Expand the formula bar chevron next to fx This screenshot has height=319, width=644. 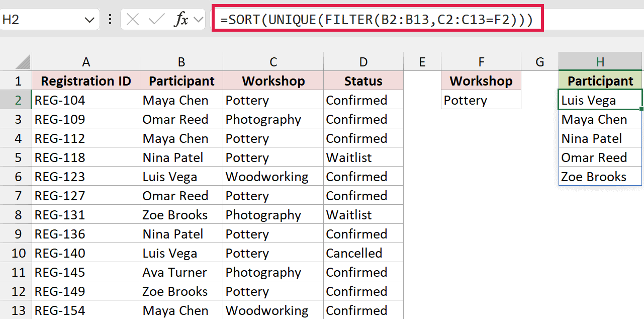click(199, 20)
